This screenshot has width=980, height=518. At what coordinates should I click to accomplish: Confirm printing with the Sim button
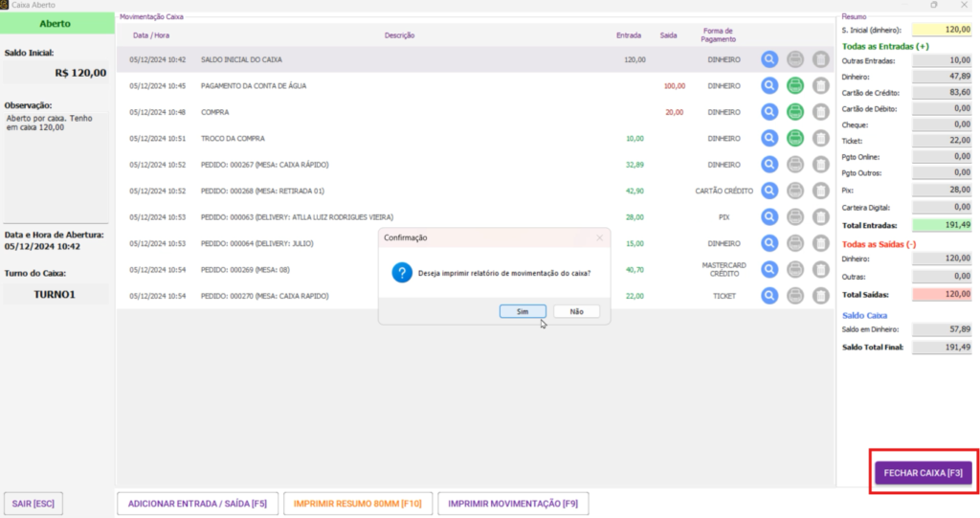523,311
